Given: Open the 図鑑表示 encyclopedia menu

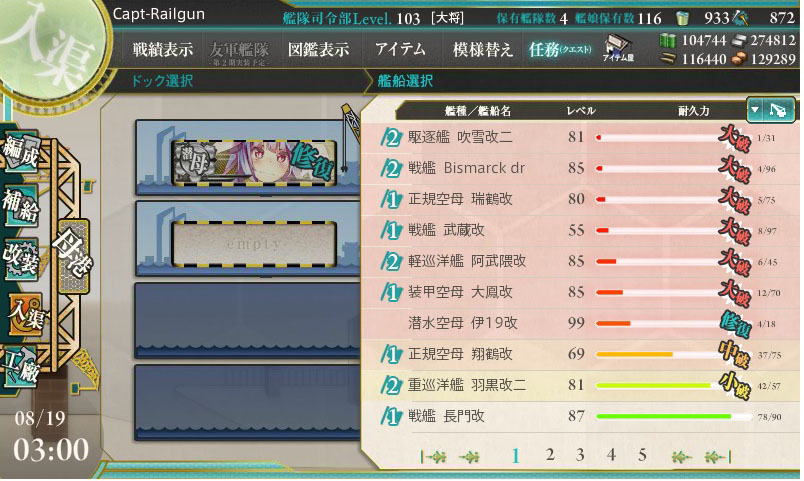Looking at the screenshot, I should point(318,49).
